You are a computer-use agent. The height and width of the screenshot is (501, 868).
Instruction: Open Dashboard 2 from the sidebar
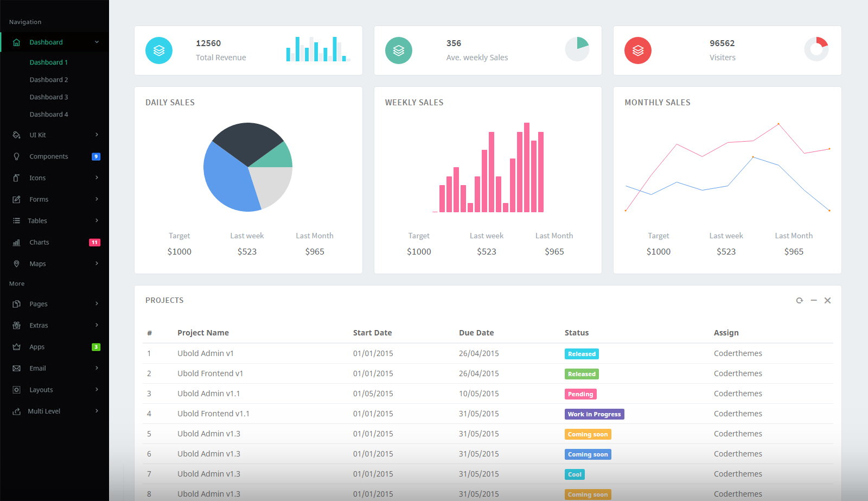pos(49,80)
